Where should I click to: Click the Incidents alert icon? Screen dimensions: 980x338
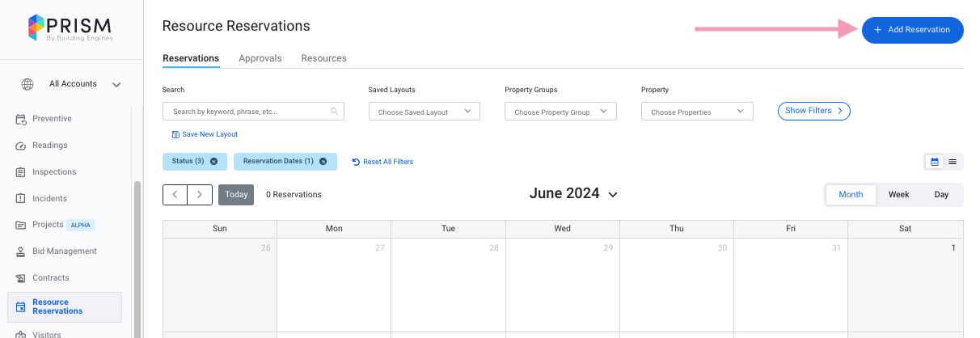click(x=21, y=199)
